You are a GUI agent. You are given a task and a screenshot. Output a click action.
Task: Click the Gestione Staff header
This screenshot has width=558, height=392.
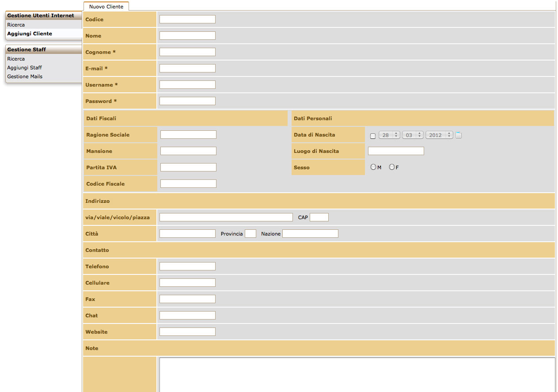43,49
